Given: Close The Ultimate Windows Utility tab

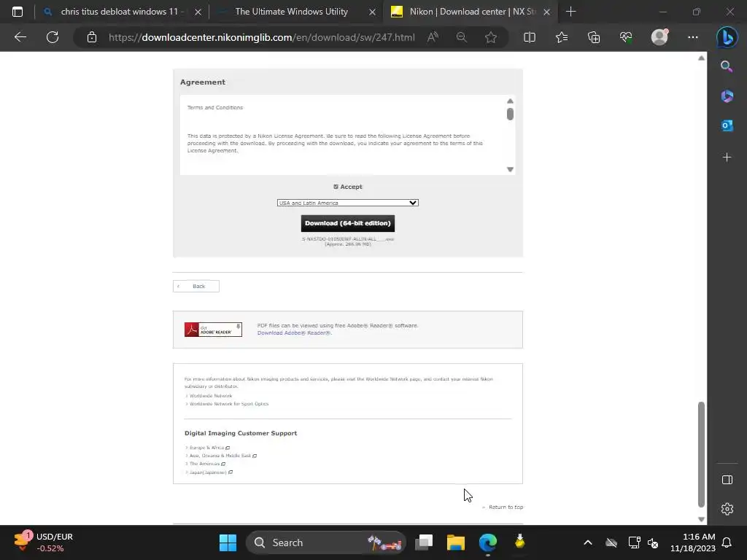Looking at the screenshot, I should pyautogui.click(x=373, y=12).
